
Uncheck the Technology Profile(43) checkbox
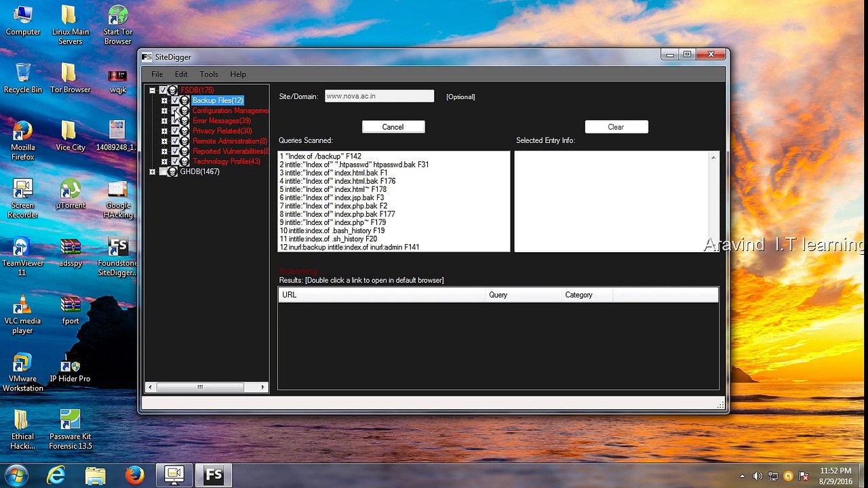pyautogui.click(x=175, y=161)
